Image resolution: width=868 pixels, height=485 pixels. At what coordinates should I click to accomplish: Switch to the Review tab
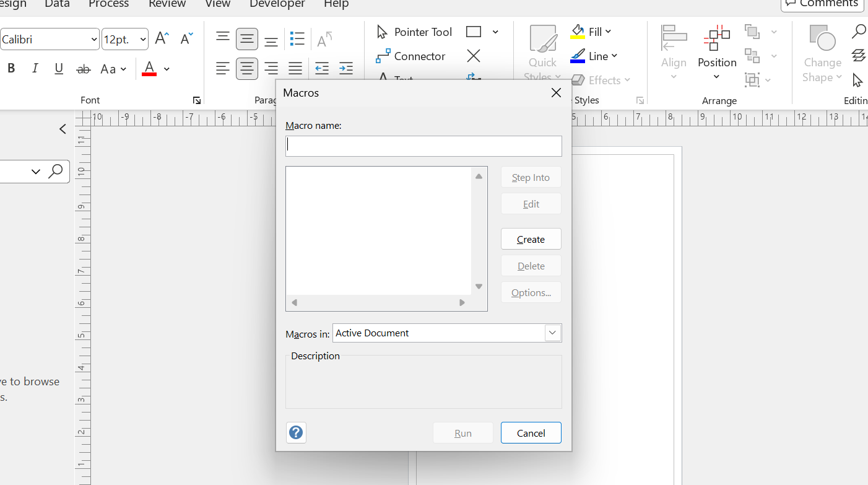coord(167,4)
